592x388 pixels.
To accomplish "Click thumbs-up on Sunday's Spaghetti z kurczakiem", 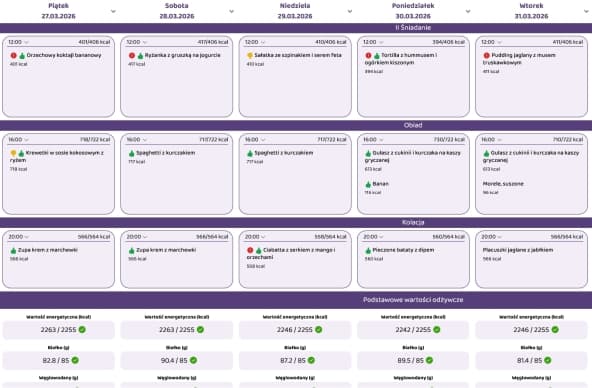I will pyautogui.click(x=250, y=153).
